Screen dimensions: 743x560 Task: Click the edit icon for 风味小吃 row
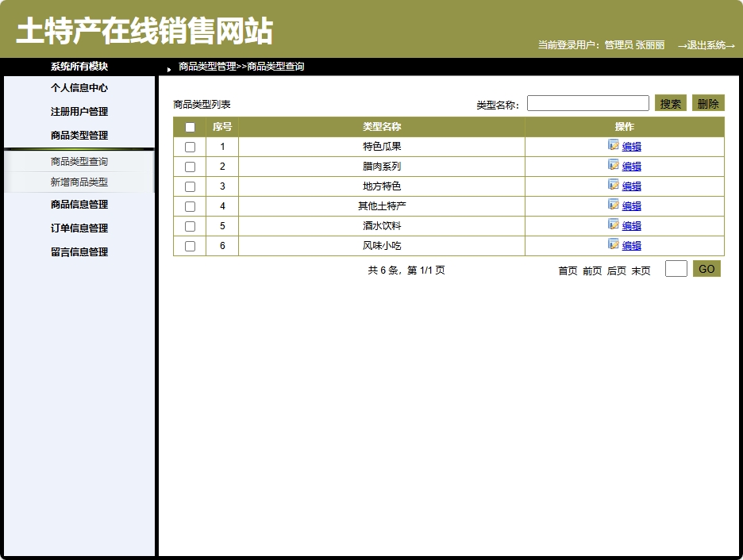pos(613,245)
